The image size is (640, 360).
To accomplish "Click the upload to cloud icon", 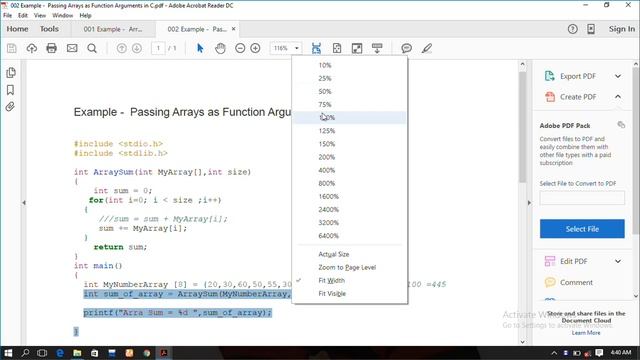I will click(x=31, y=48).
